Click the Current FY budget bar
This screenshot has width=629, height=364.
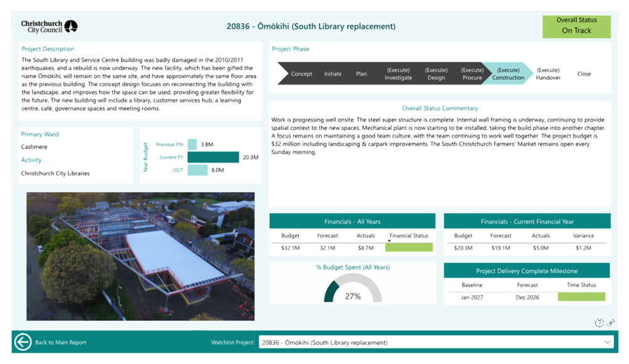pos(213,157)
